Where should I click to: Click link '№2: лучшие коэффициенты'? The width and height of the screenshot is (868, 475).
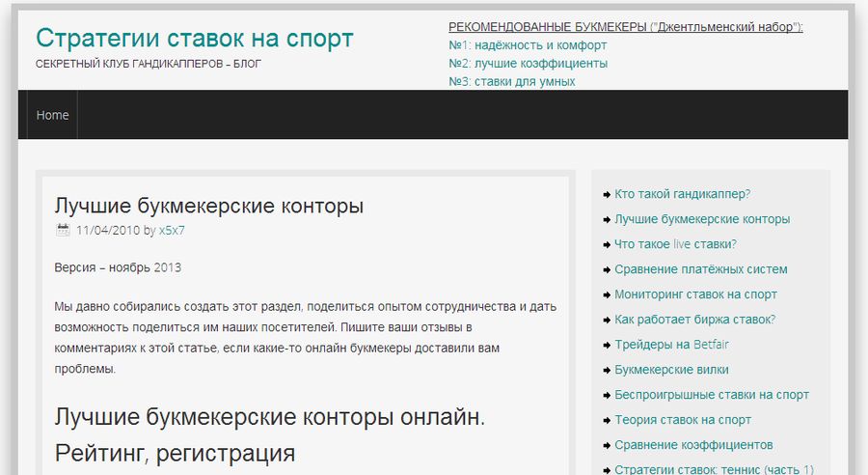[x=529, y=63]
